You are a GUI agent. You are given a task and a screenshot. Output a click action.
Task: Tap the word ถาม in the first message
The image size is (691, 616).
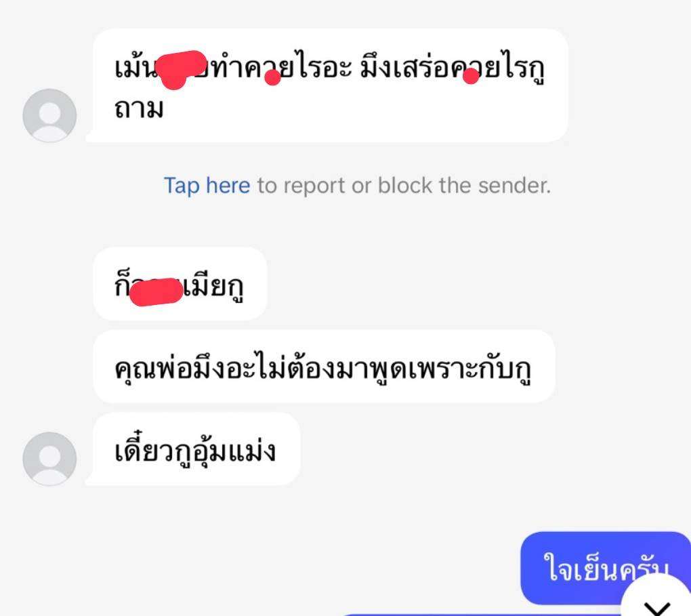tap(139, 108)
